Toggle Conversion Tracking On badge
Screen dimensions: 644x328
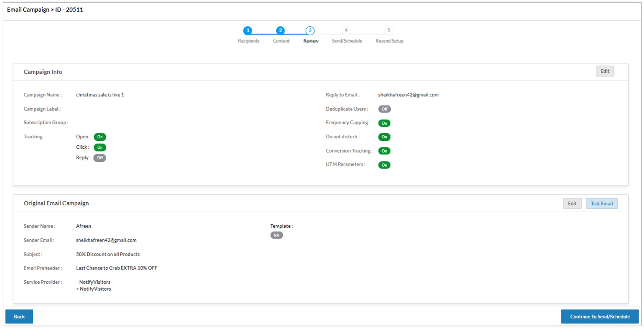pos(385,151)
